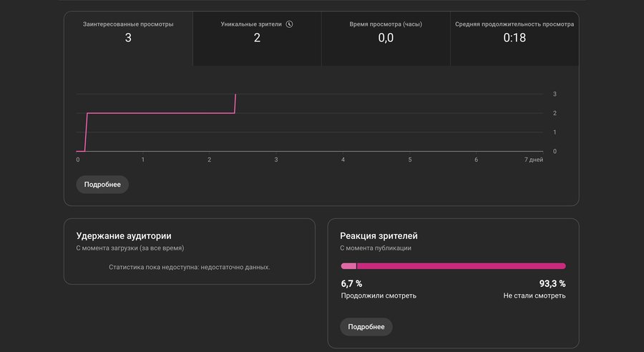Show the "Средняя продолжительность просмотра" tab
644x352 pixels.
point(514,31)
